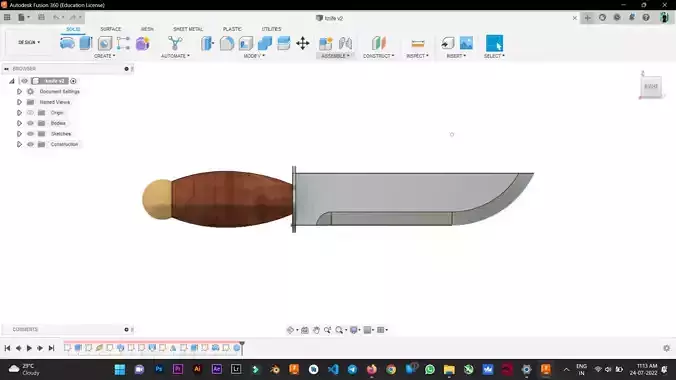Viewport: 676px width, 380px height.
Task: Hide the Sketches folder via its eye icon
Action: [x=30, y=134]
